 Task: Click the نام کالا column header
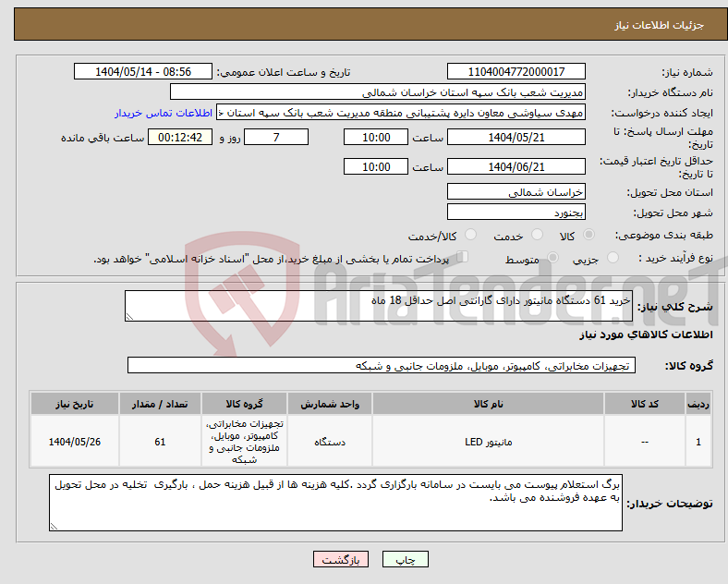[x=488, y=404]
